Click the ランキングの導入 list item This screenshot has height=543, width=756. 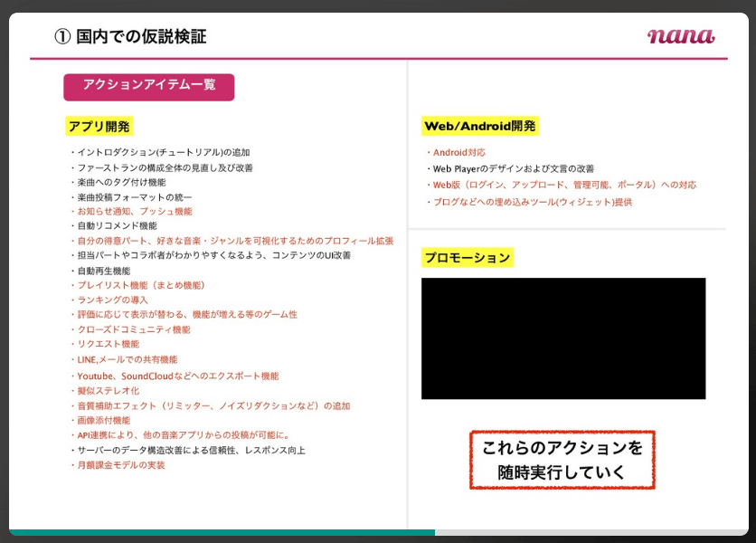[112, 300]
